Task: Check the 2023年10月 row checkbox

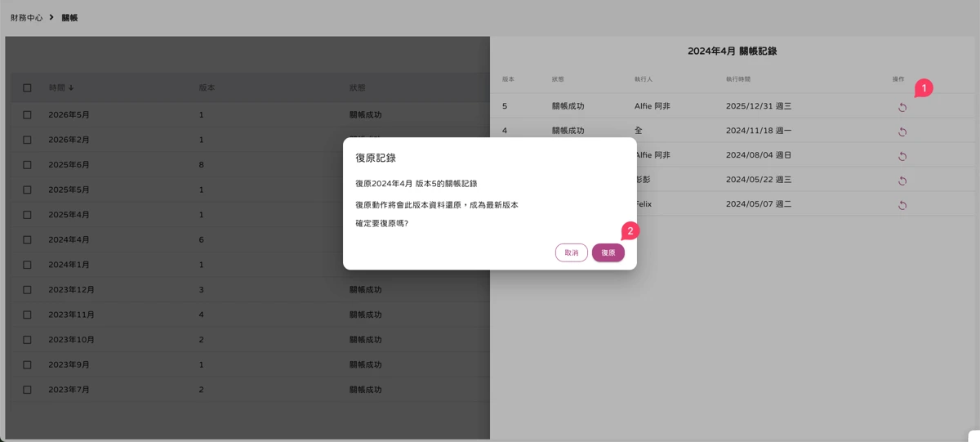Action: point(27,340)
